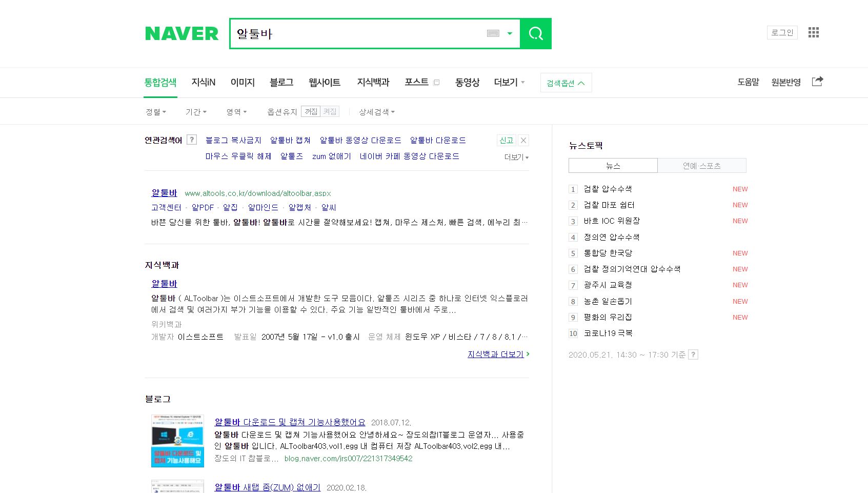Open the blog.naver.com/jrs007 URL link
868x493 pixels.
[x=348, y=458]
